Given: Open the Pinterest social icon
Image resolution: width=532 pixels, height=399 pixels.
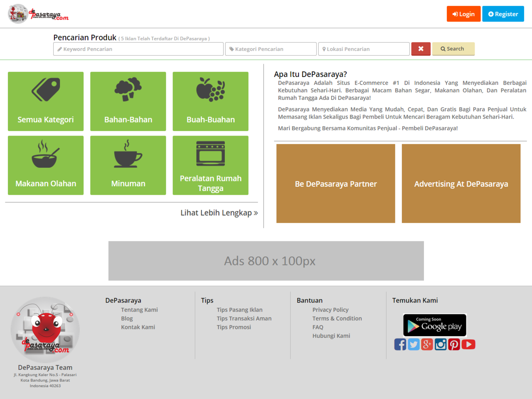Looking at the screenshot, I should (x=454, y=344).
